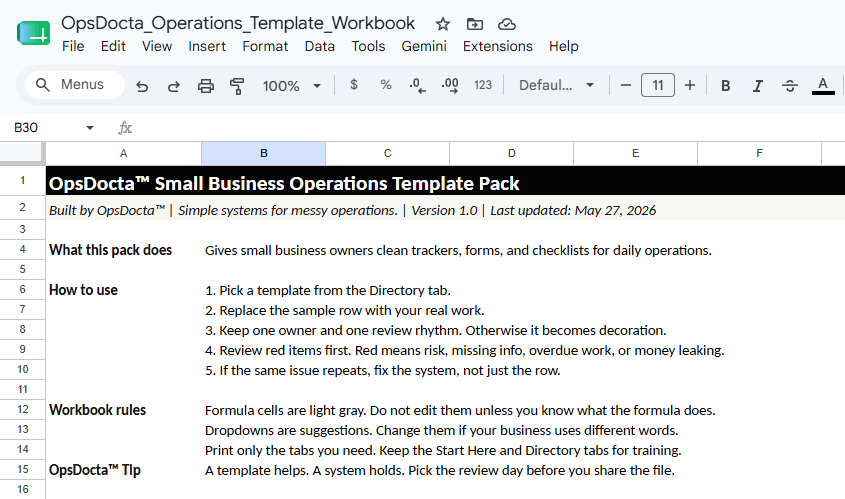Image resolution: width=845 pixels, height=499 pixels.
Task: Open the Insert menu
Action: click(x=207, y=46)
